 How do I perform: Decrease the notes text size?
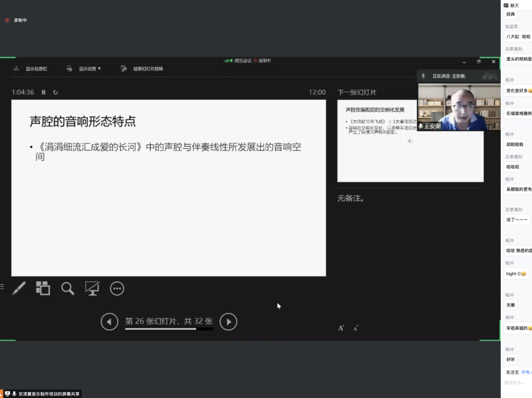pos(356,328)
